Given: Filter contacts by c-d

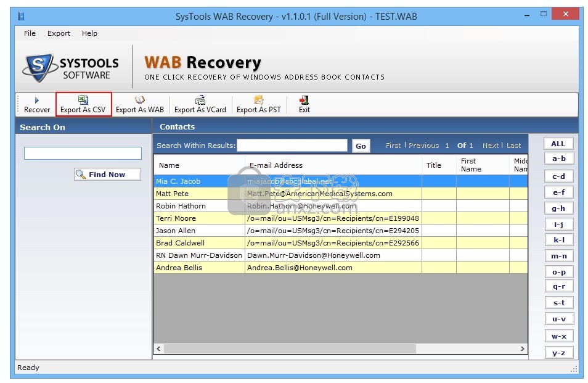Looking at the screenshot, I should 559,176.
